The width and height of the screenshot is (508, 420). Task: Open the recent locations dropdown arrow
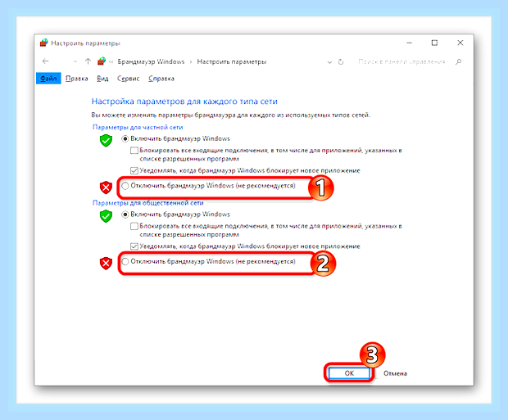[x=75, y=61]
